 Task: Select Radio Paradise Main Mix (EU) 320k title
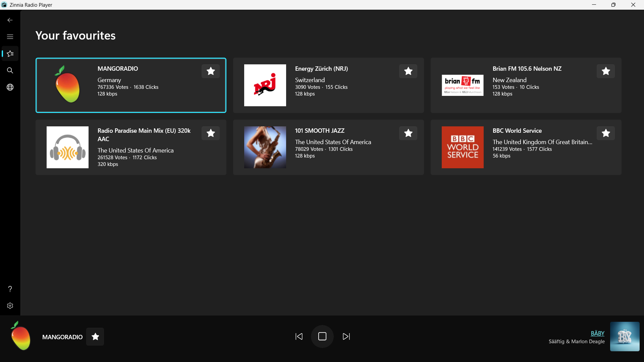tap(144, 135)
